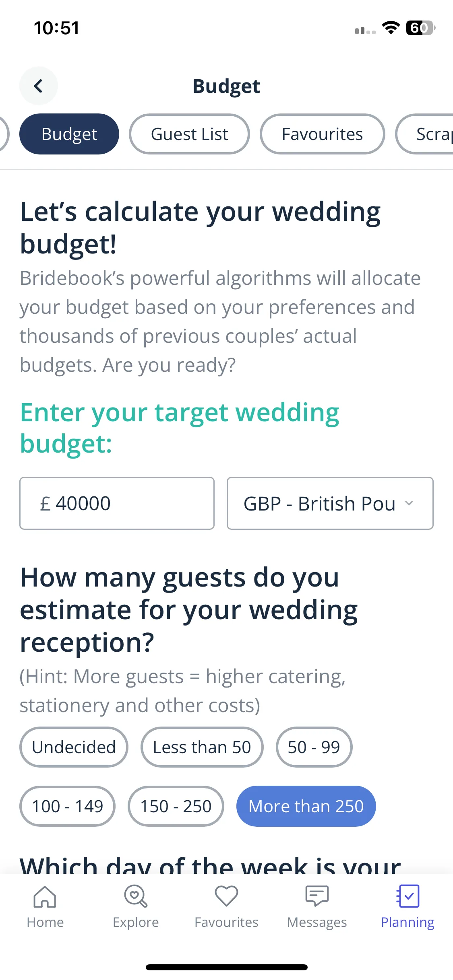Tap the battery indicator icon
Viewport: 453px width, 980px height.
[x=421, y=28]
